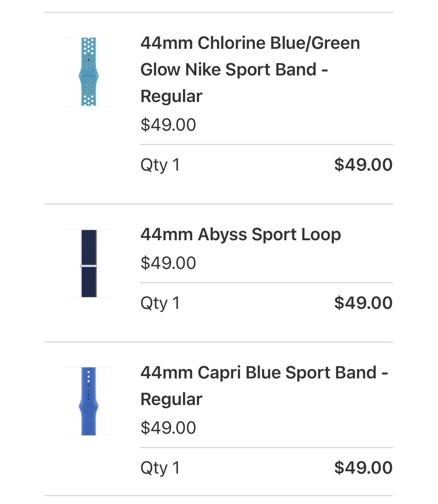
Task: Open the Chlorine Blue/Green Glow Nike band thumbnail
Action: click(x=89, y=72)
